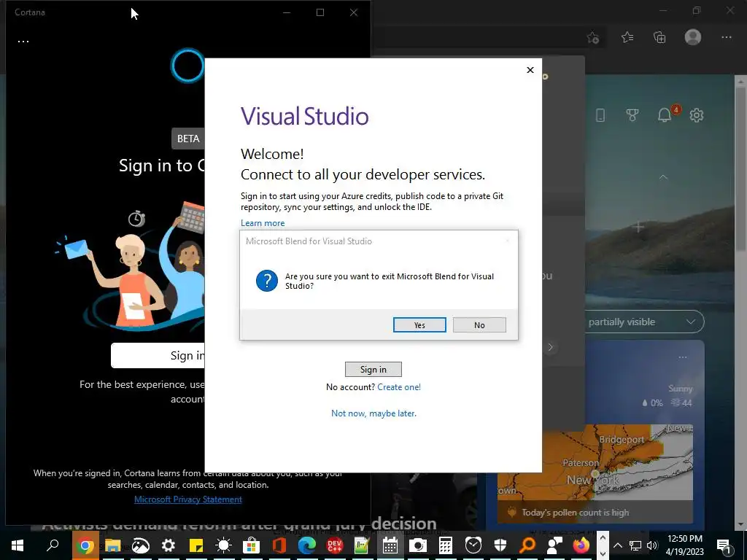Viewport: 747px width, 560px height.
Task: Open Calendar app from taskbar
Action: 390,545
